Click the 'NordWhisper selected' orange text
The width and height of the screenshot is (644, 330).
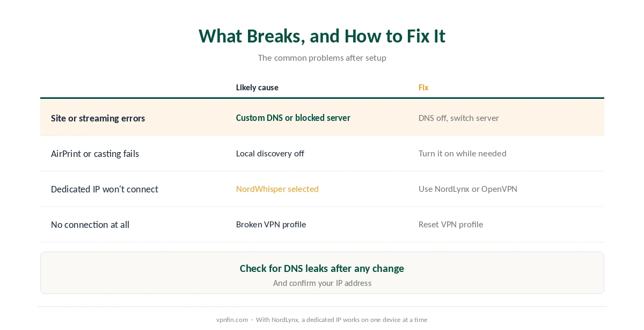click(277, 189)
